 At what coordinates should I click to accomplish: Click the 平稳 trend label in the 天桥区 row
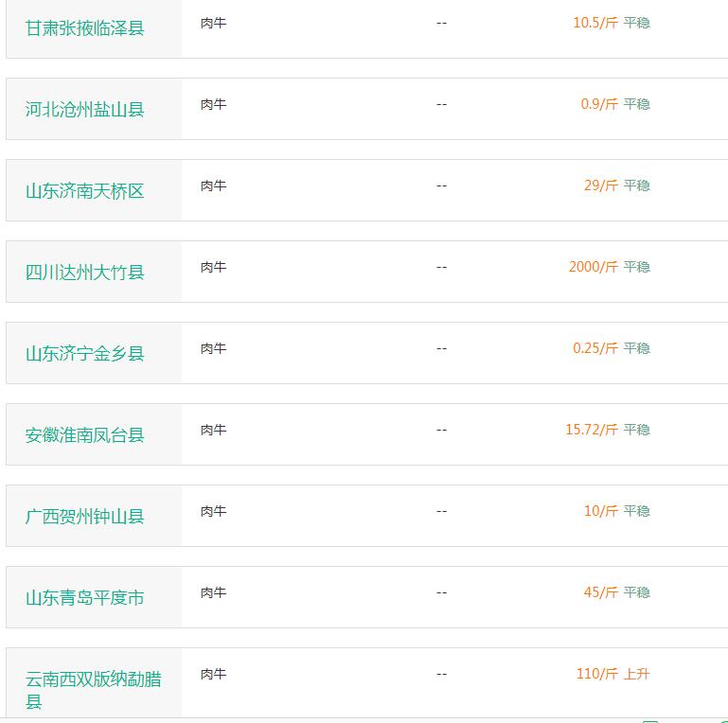[636, 185]
